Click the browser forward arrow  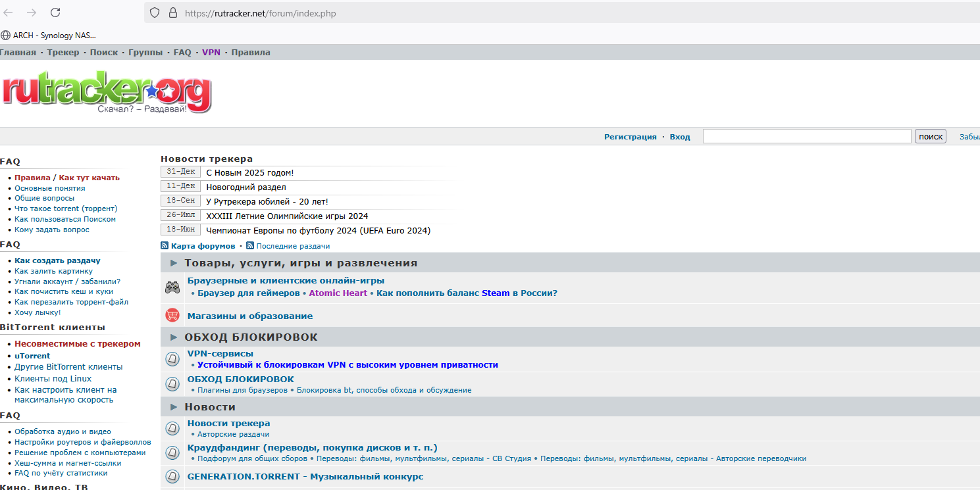[x=32, y=12]
